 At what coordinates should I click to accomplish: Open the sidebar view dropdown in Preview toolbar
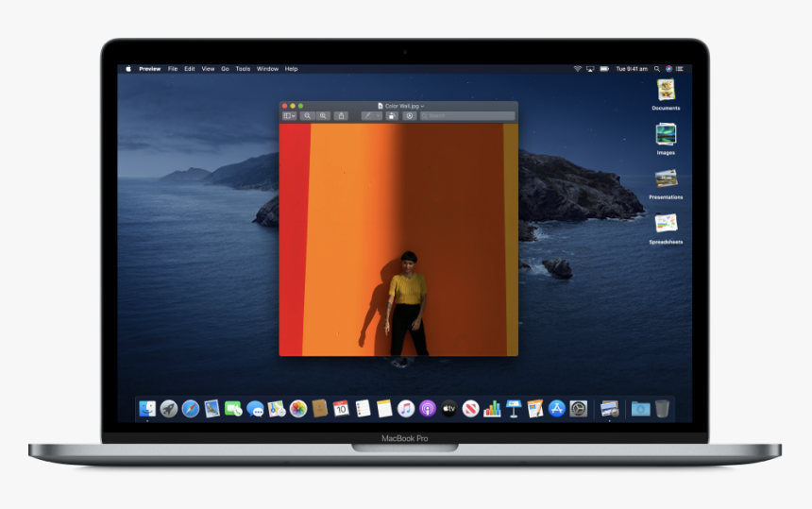tap(290, 116)
